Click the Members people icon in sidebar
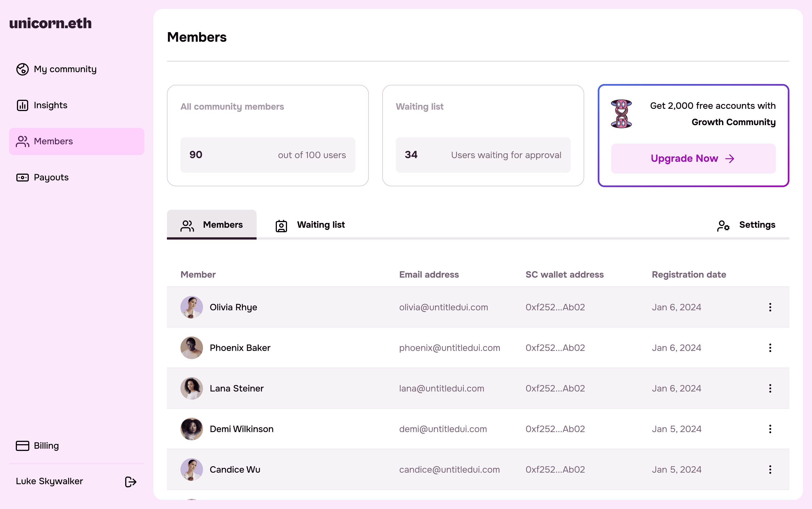Screen dimensions: 812x509 click(23, 141)
